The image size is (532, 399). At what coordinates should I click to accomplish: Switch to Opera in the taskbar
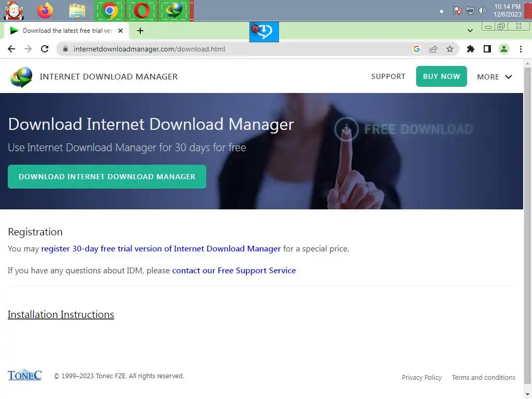(141, 11)
